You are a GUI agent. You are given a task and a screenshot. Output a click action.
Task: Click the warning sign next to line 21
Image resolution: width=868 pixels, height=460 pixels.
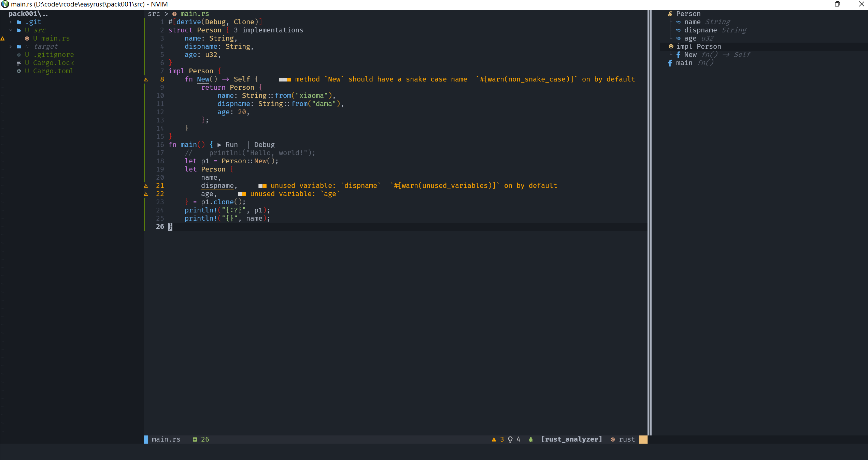(146, 186)
